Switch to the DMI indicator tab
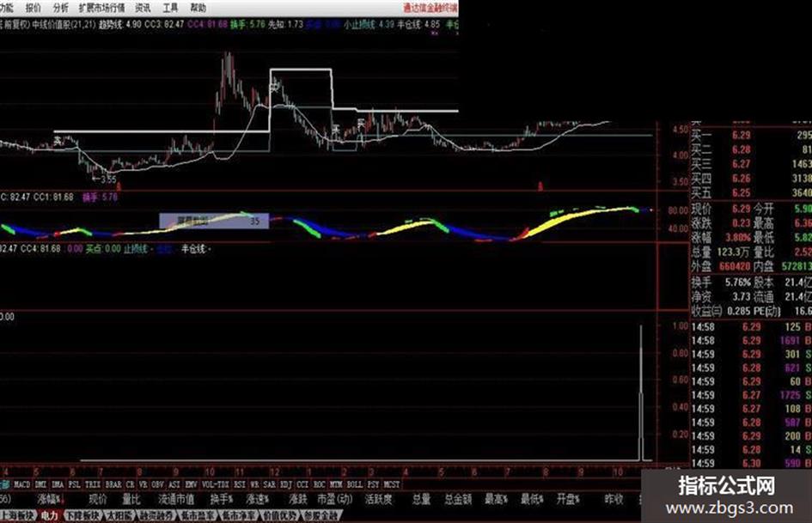Image resolution: width=812 pixels, height=523 pixels. pyautogui.click(x=40, y=484)
